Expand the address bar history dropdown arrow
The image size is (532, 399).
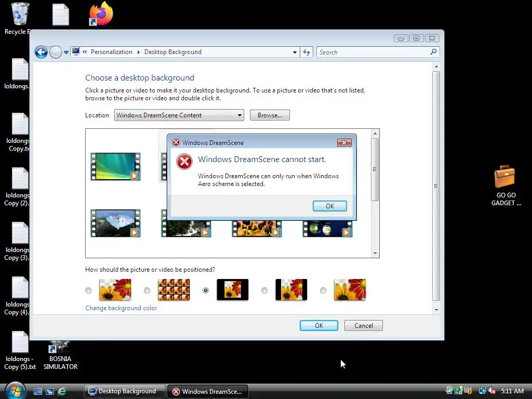295,52
